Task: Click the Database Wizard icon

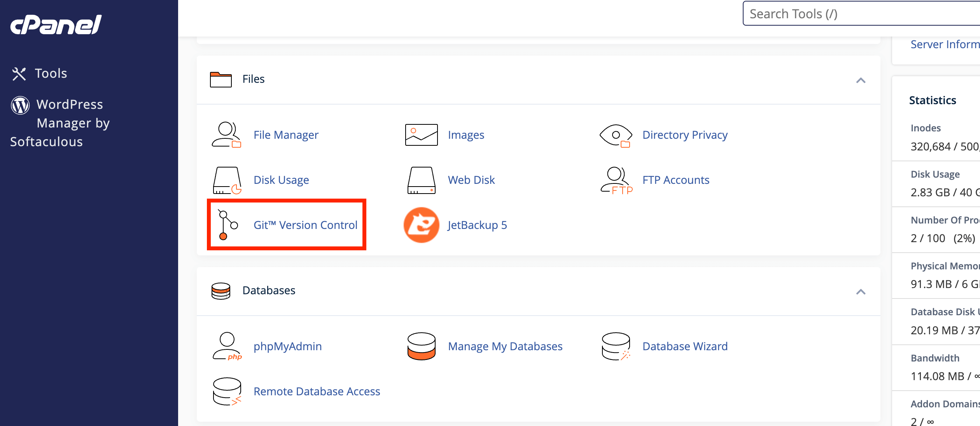Action: pyautogui.click(x=616, y=346)
